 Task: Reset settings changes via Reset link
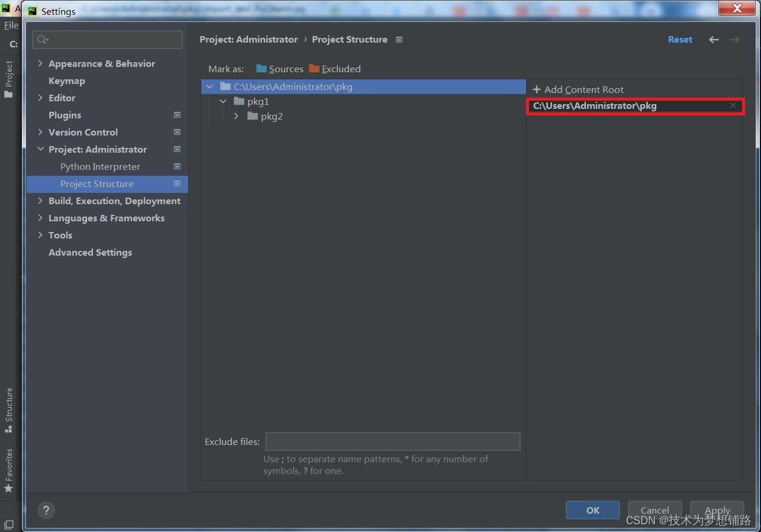pyautogui.click(x=680, y=39)
